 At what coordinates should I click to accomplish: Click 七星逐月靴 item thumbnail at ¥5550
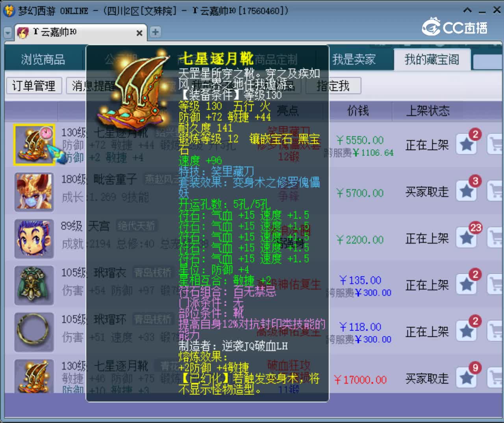pyautogui.click(x=34, y=145)
